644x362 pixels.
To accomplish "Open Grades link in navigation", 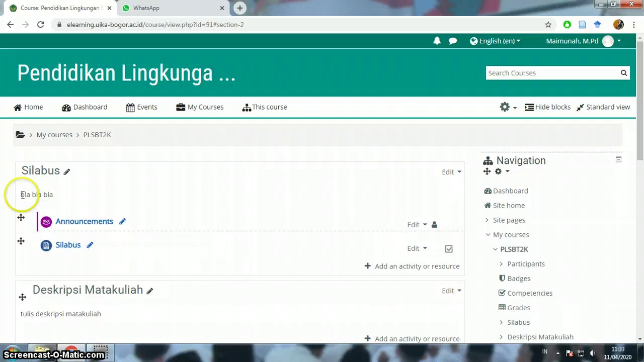I will [518, 308].
